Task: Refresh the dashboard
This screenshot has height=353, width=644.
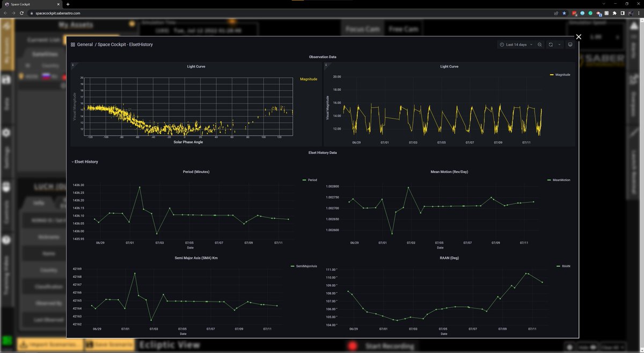Action: pyautogui.click(x=551, y=45)
